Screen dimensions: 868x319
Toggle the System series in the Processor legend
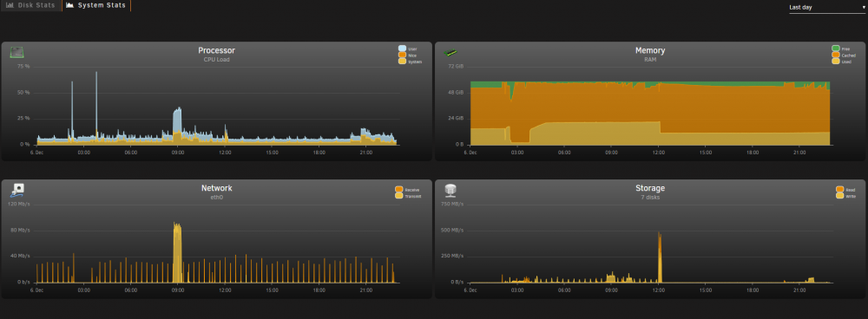411,62
